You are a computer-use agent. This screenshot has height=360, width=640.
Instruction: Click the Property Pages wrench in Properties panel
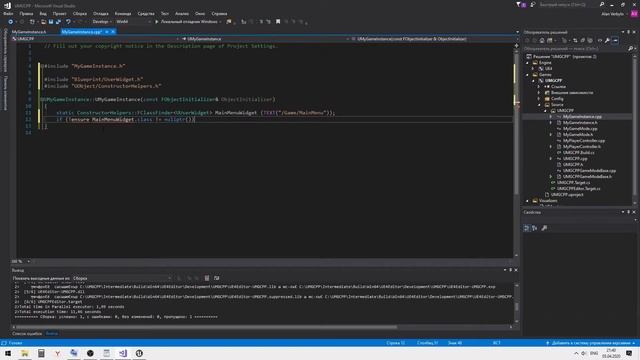pyautogui.click(x=544, y=228)
